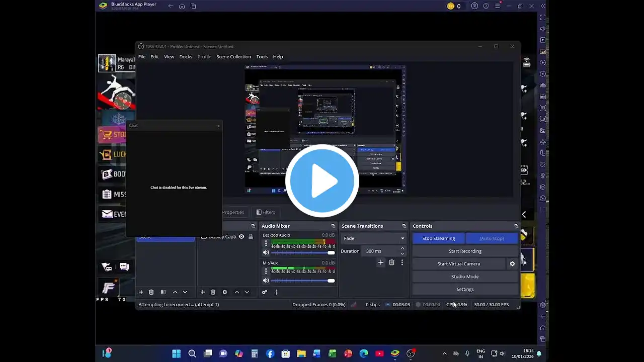
Task: Toggle visibility eye of Display Capture source
Action: pos(242,237)
